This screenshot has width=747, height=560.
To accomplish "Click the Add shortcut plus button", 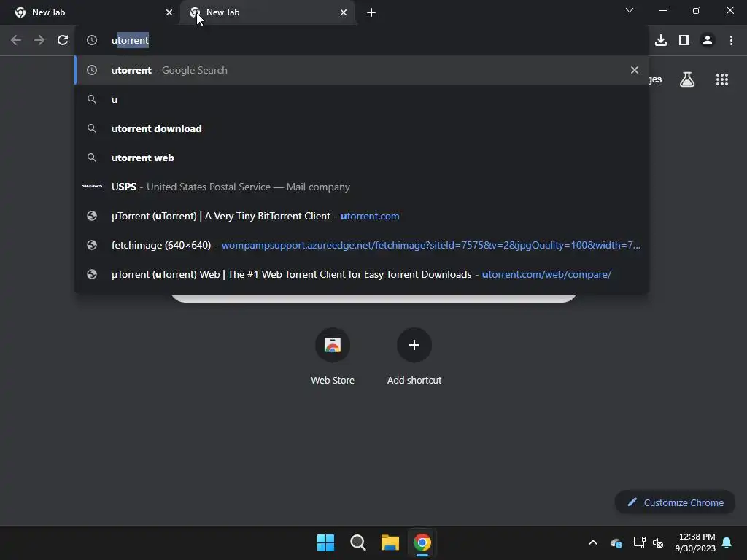I will pyautogui.click(x=414, y=345).
